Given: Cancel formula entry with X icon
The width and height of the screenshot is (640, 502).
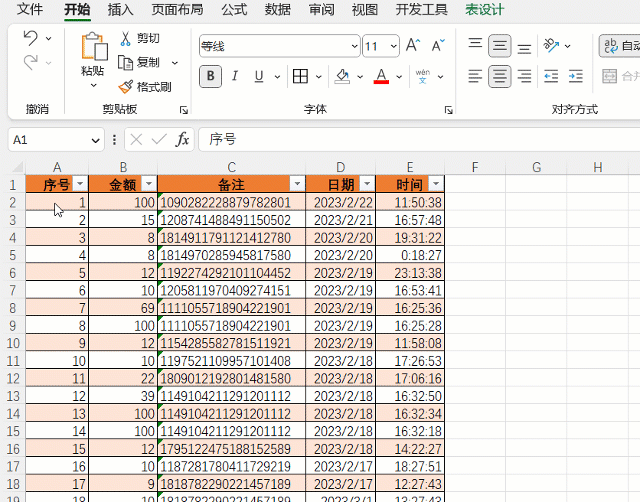Looking at the screenshot, I should coord(136,140).
